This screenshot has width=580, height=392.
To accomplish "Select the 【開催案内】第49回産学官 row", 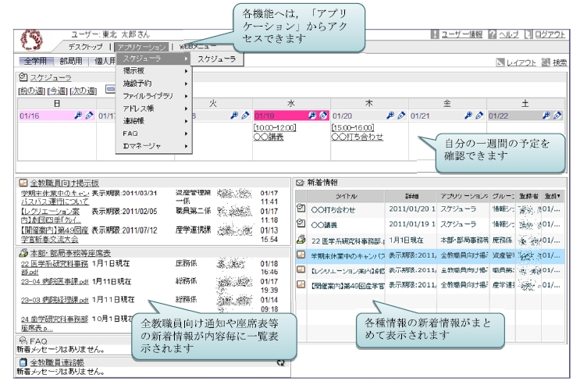I will tap(430, 285).
